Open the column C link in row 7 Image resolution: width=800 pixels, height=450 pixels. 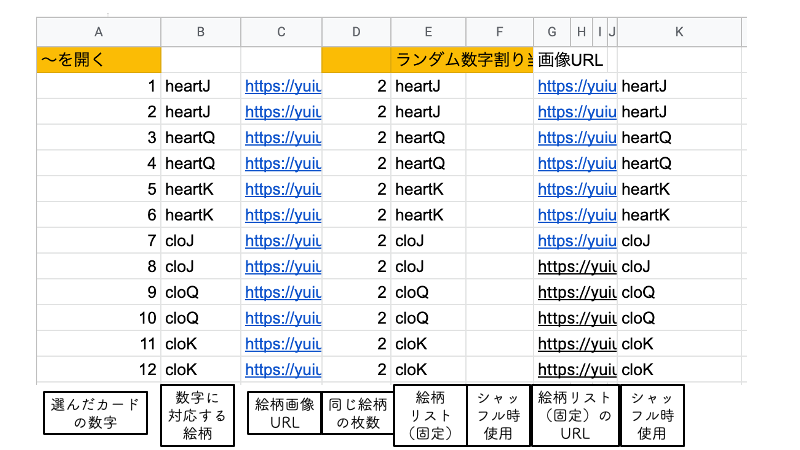click(x=283, y=241)
